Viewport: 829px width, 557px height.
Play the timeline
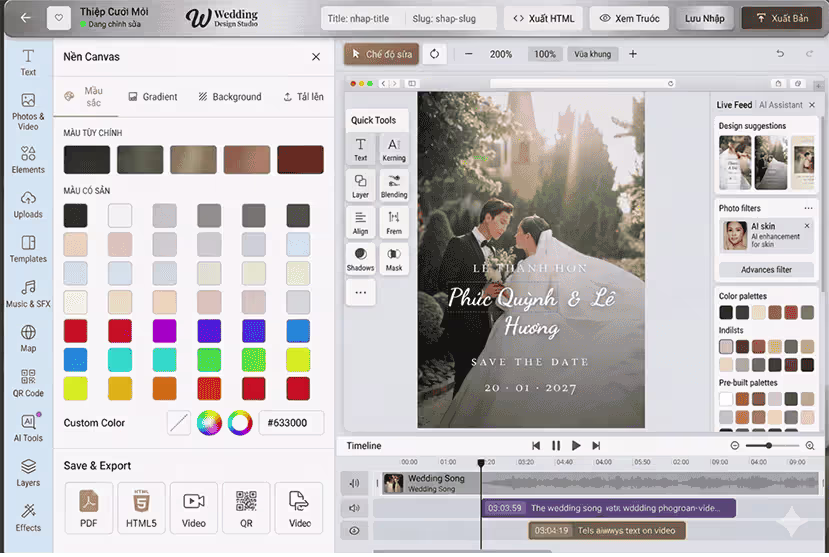coord(576,445)
